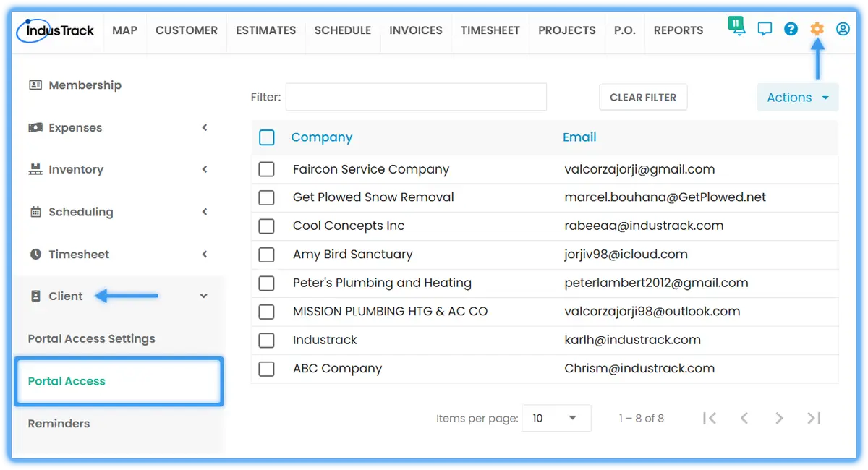Open the PROJECTS tab
The width and height of the screenshot is (868, 470).
coord(567,30)
